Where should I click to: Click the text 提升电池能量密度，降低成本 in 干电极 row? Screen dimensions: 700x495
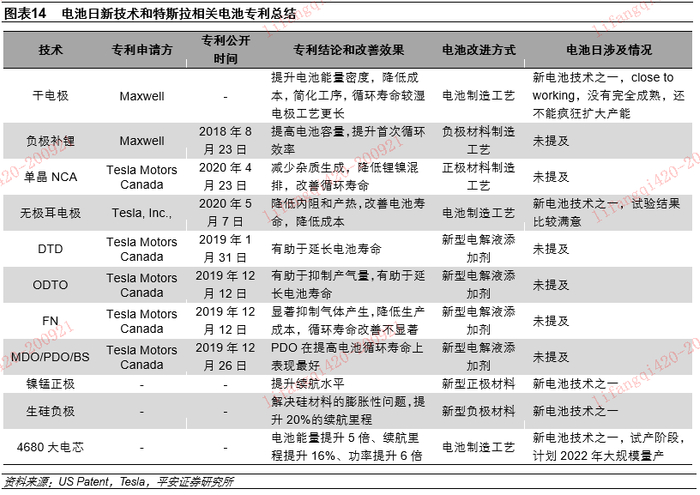345,87
